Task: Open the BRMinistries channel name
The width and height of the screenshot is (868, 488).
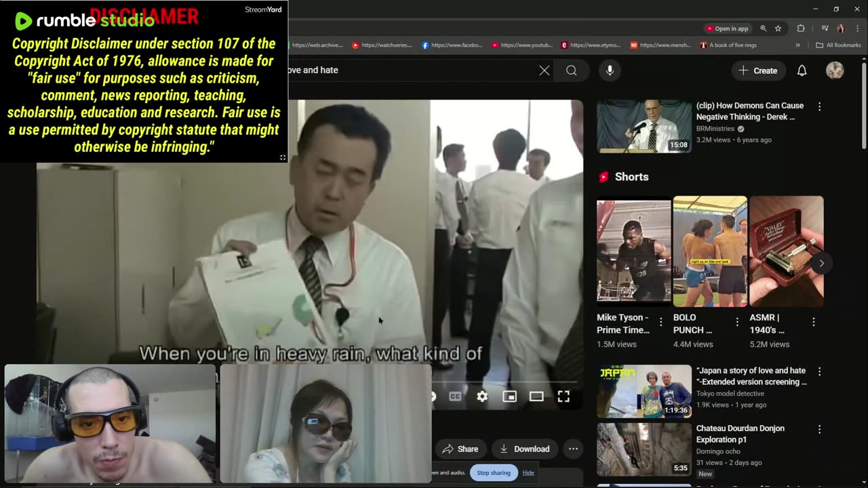Action: [x=715, y=129]
